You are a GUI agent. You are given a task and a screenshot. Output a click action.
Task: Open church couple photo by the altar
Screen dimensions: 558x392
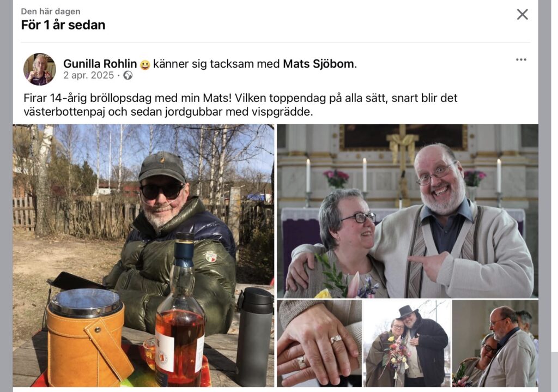[x=408, y=211]
